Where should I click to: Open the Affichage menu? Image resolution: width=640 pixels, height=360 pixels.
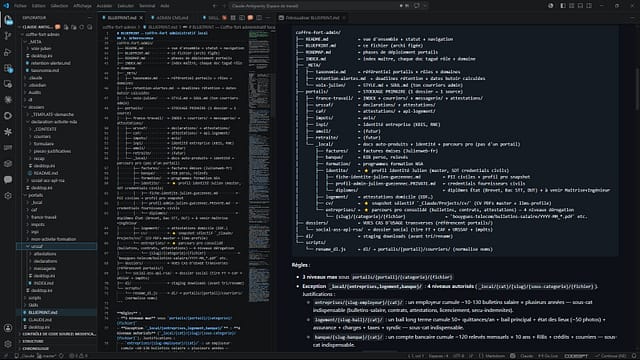pyautogui.click(x=82, y=6)
